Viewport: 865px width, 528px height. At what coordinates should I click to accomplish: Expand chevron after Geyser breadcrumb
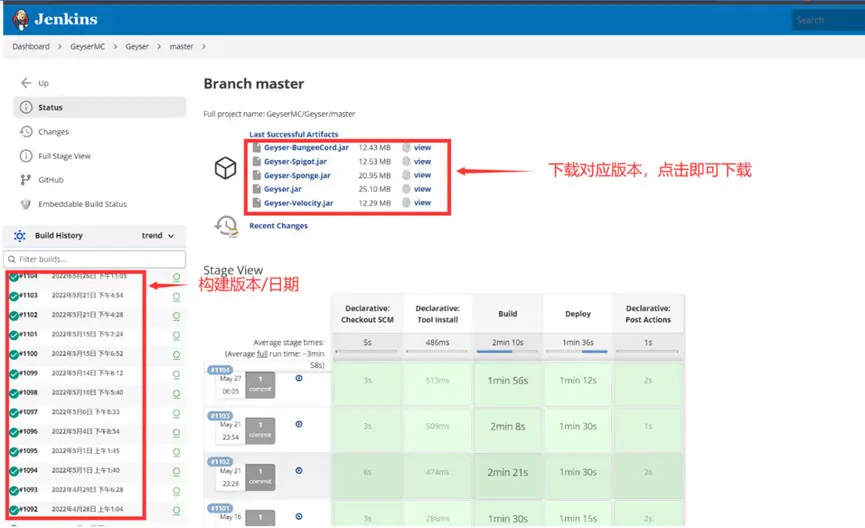pyautogui.click(x=159, y=46)
